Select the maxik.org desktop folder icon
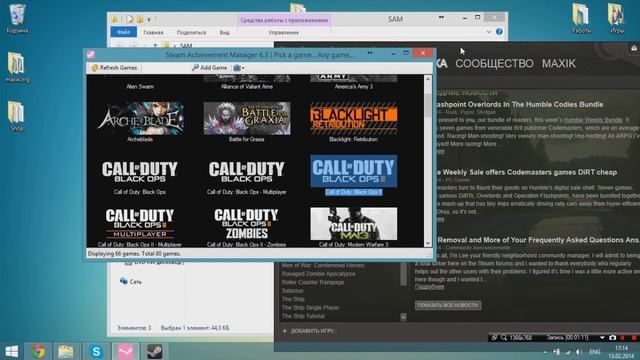640x360 pixels. tap(17, 67)
